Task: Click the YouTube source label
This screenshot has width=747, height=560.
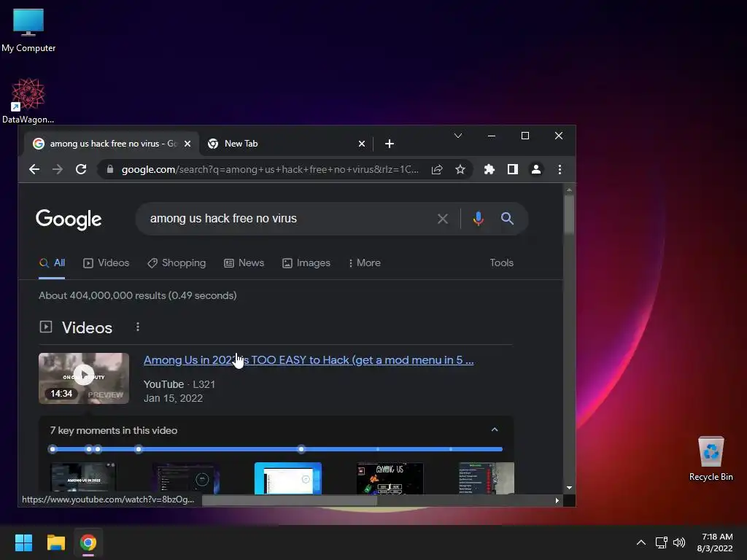Action: pos(163,384)
